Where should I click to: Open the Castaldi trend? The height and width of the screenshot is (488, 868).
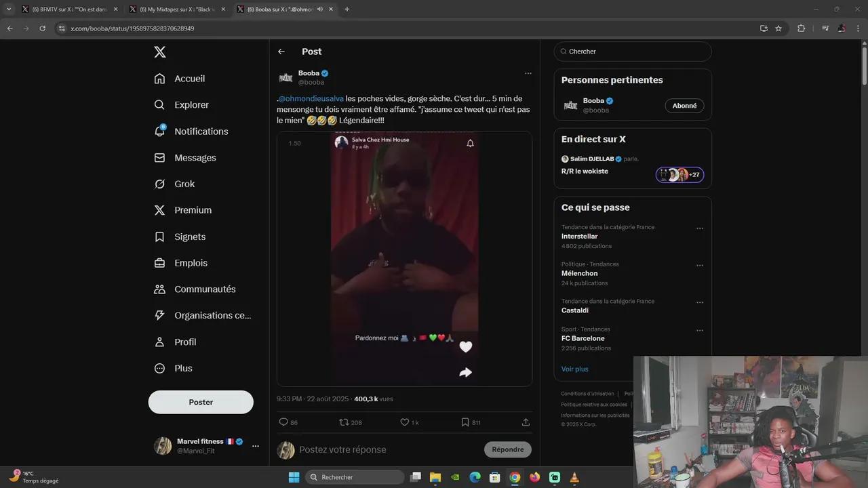[x=574, y=310]
